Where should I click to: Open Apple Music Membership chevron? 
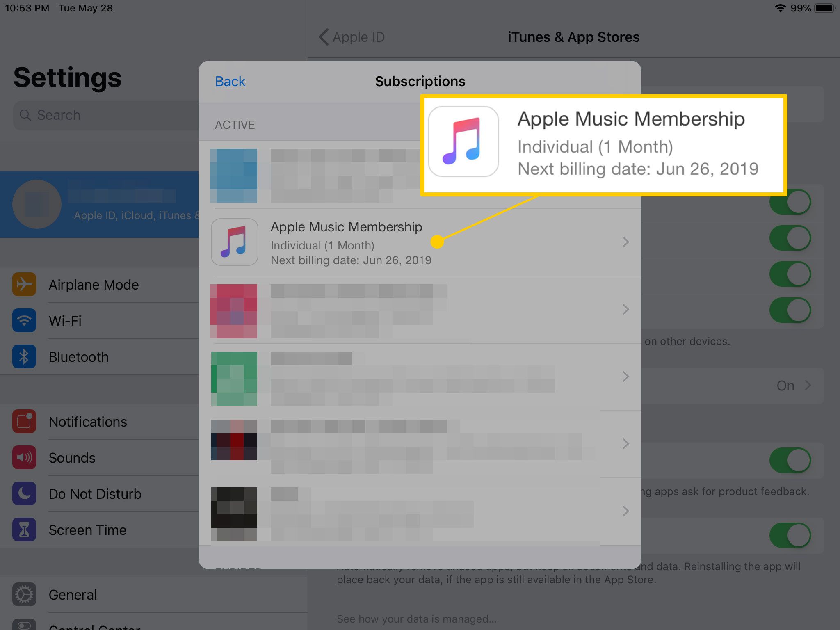(625, 242)
